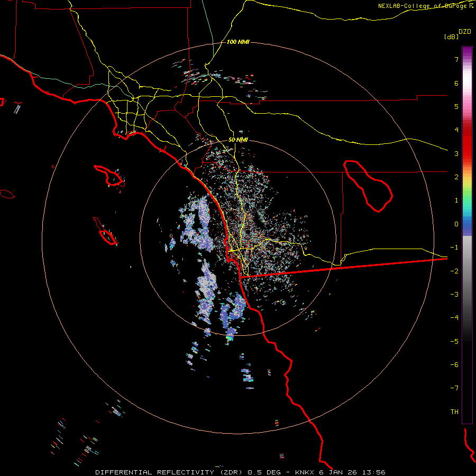
Task: Click the 2 value on color scale
Action: click(x=456, y=177)
